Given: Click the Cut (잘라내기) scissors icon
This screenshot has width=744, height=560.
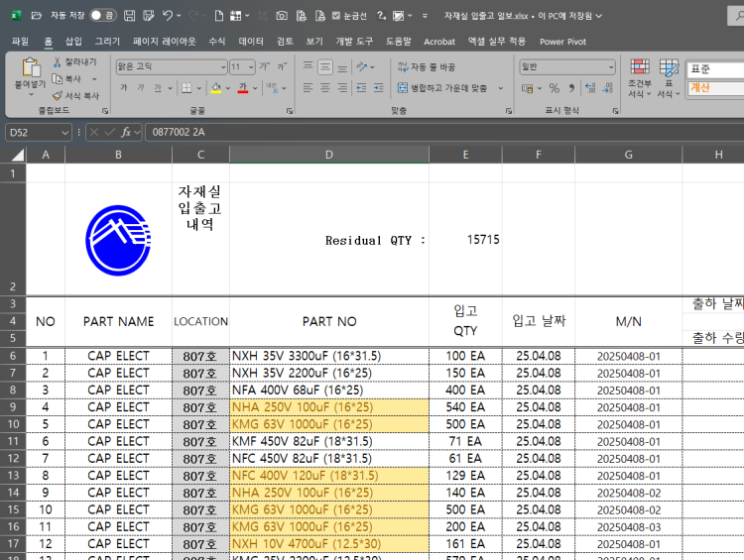Looking at the screenshot, I should click(x=58, y=61).
